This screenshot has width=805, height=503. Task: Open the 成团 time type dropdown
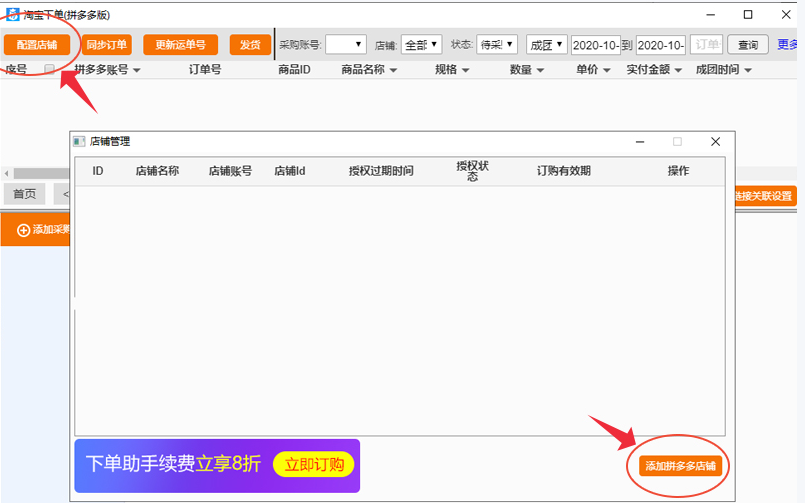[547, 45]
